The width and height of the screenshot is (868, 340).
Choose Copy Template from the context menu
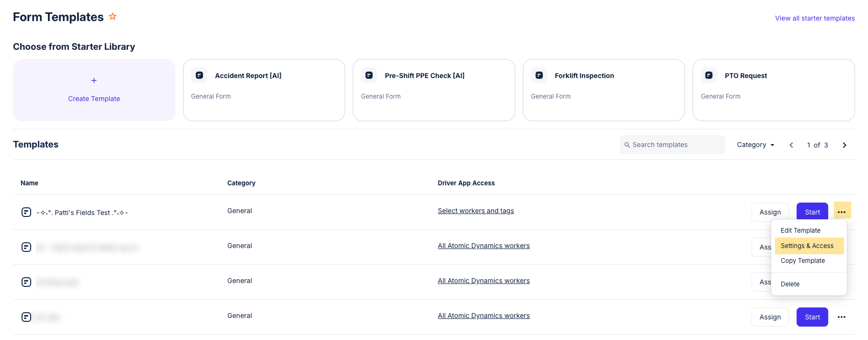802,261
